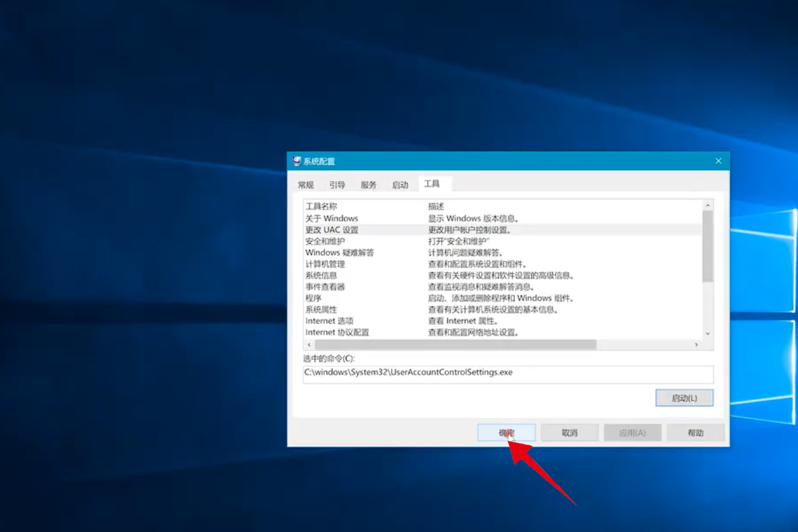Viewport: 798px width, 532px height.
Task: Click the horizontal scroll right arrow
Action: pyautogui.click(x=696, y=345)
